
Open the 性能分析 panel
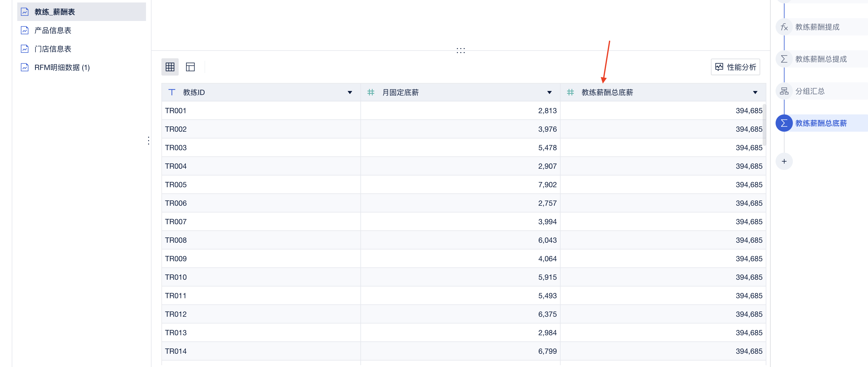pyautogui.click(x=735, y=67)
